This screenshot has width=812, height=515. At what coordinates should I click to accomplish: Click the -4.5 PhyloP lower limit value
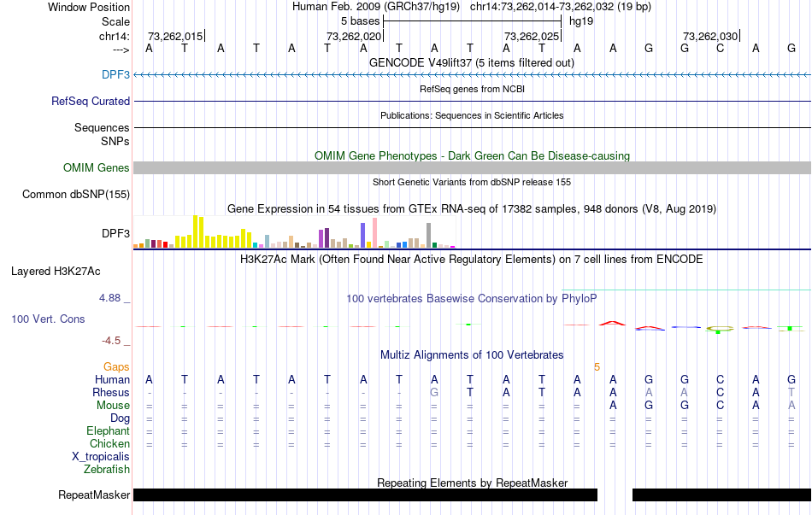pyautogui.click(x=111, y=341)
